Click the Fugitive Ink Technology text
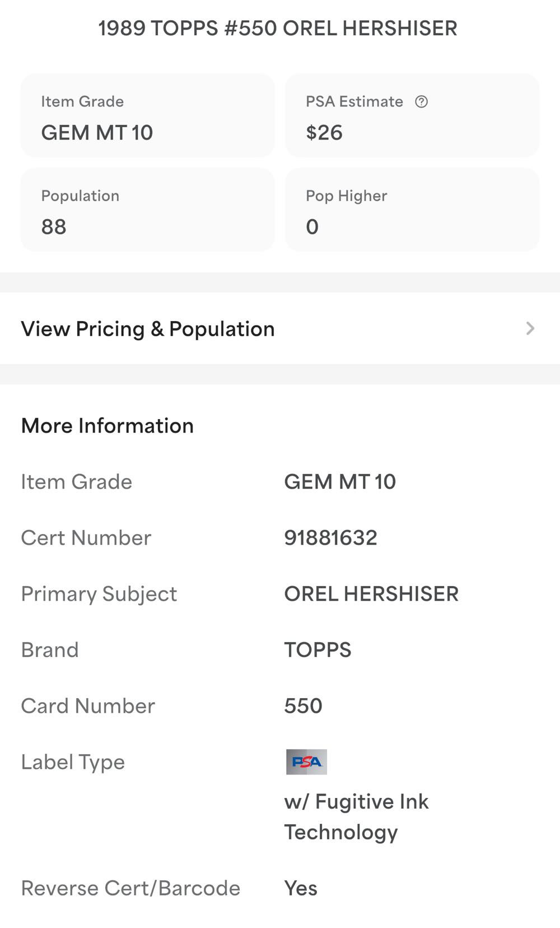560x928 pixels. pos(356,816)
